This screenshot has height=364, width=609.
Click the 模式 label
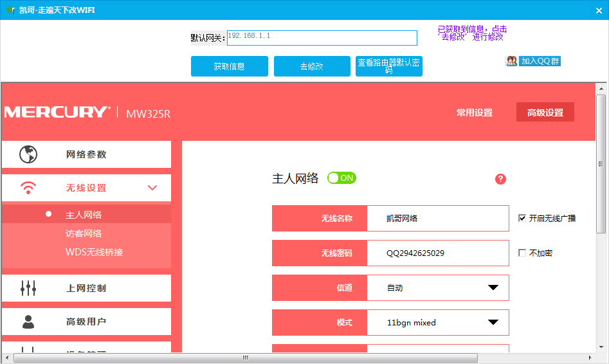tap(344, 322)
